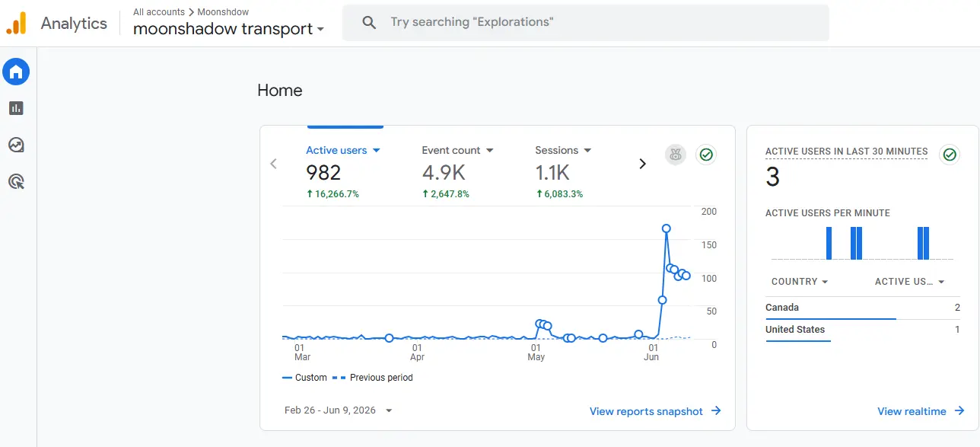Open the moonshadow transport property selector
Image resolution: width=980 pixels, height=447 pixels.
[229, 29]
